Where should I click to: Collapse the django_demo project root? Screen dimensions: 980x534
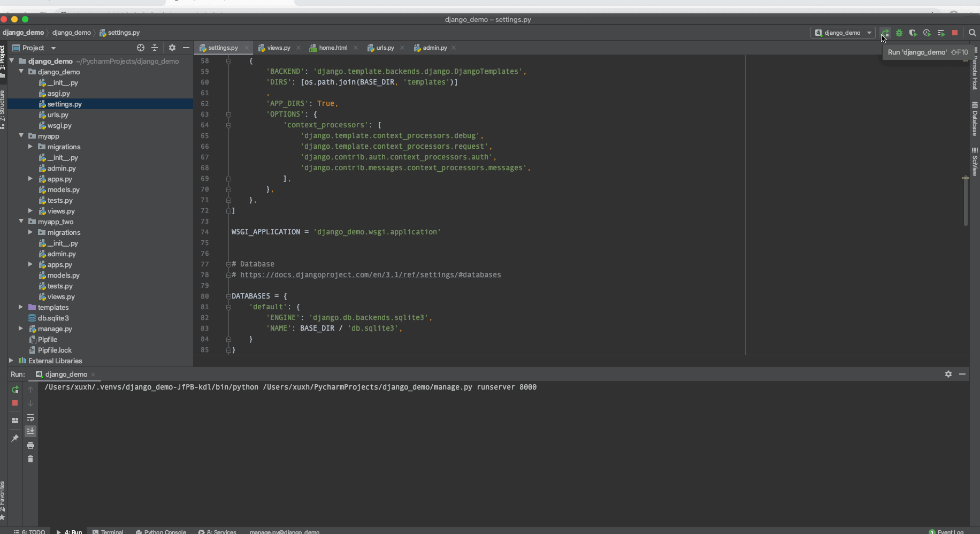click(x=12, y=61)
